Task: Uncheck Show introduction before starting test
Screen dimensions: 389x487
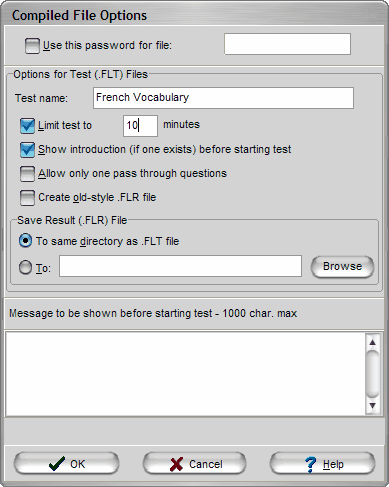Action: click(x=27, y=150)
